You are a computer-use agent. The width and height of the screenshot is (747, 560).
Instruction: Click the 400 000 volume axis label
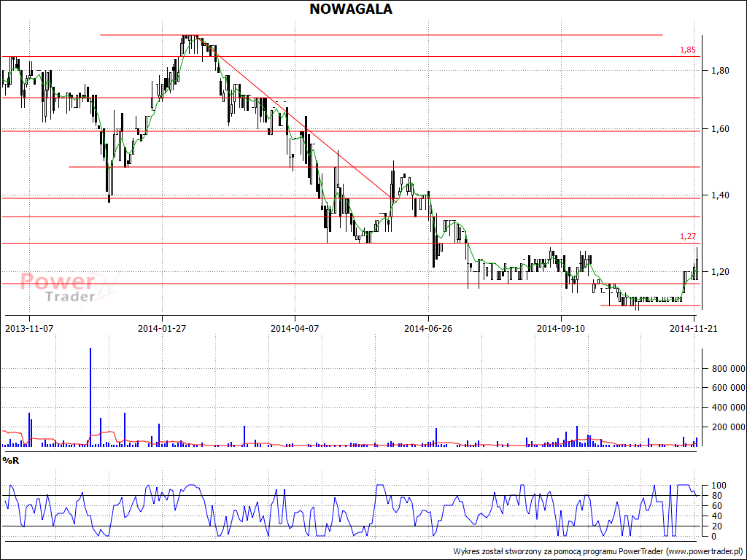pos(729,408)
